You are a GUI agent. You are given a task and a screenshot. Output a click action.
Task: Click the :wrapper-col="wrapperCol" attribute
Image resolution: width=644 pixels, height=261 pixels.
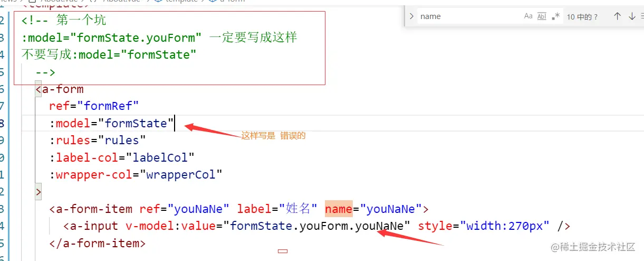click(136, 174)
